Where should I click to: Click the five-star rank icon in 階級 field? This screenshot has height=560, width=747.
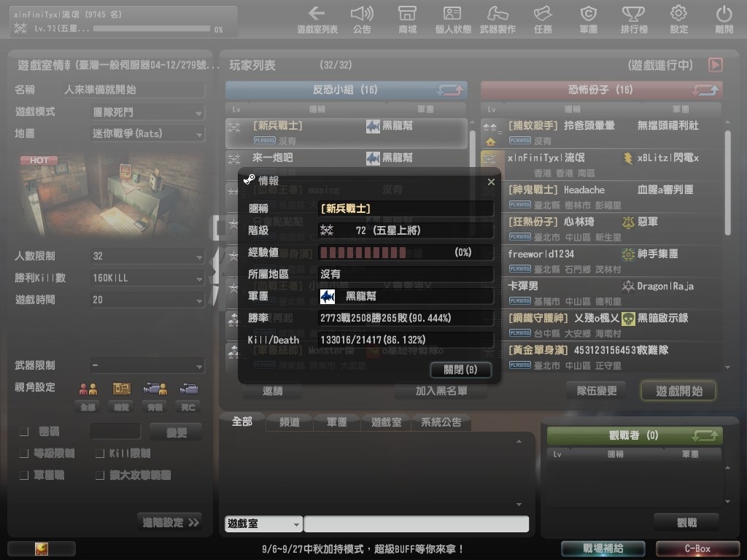coord(327,230)
